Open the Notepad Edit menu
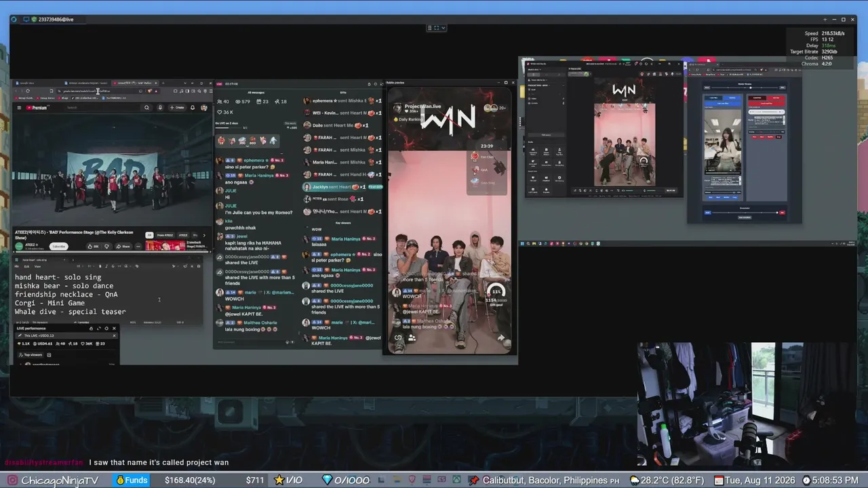The image size is (868, 488). click(26, 266)
